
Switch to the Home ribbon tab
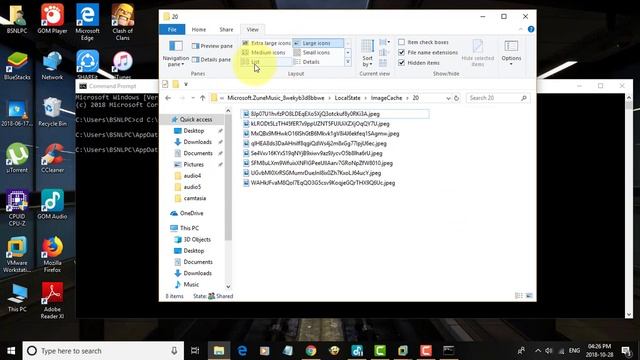click(x=199, y=29)
